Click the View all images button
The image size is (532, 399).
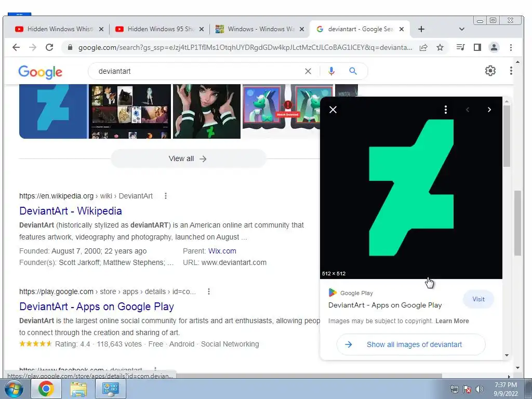pos(188,158)
